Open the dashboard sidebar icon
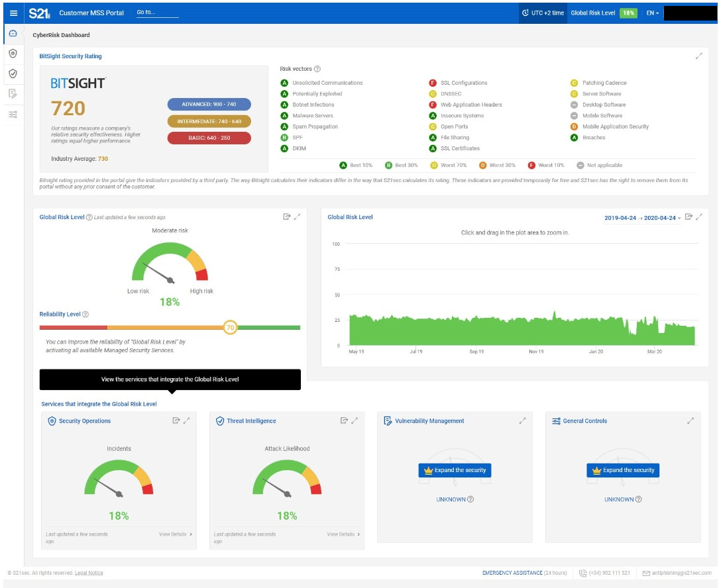 coord(13,34)
